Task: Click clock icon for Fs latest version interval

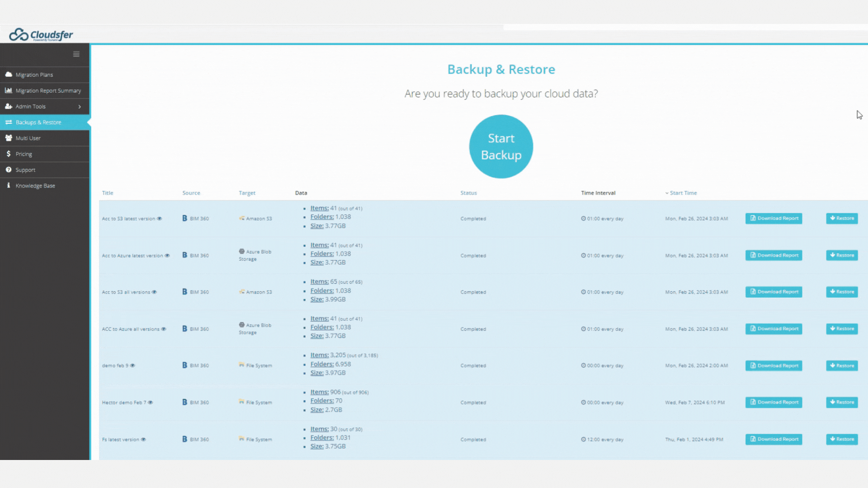Action: 583,439
